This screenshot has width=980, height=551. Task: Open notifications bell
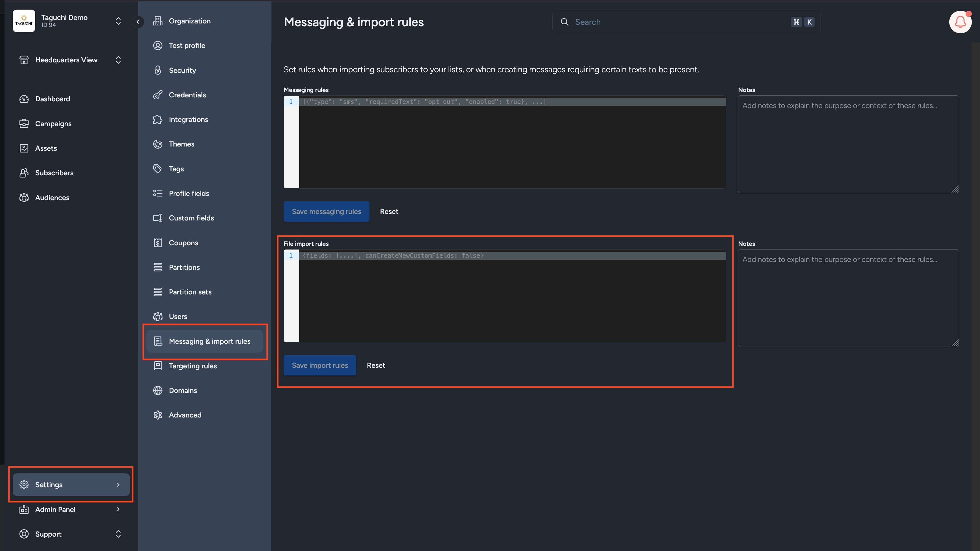coord(960,22)
